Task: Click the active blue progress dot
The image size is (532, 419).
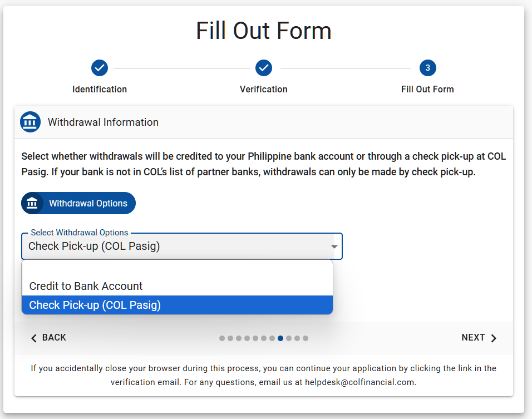Action: (280, 338)
